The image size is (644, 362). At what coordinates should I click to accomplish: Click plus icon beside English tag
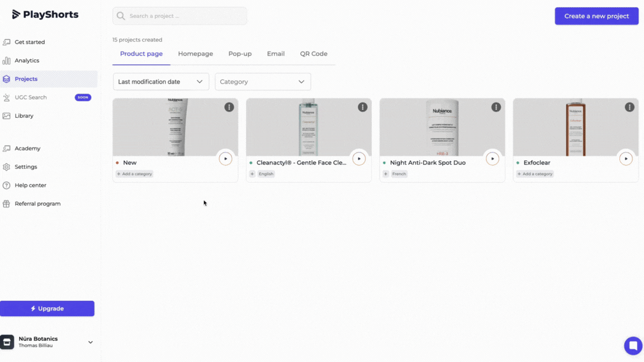pos(252,174)
